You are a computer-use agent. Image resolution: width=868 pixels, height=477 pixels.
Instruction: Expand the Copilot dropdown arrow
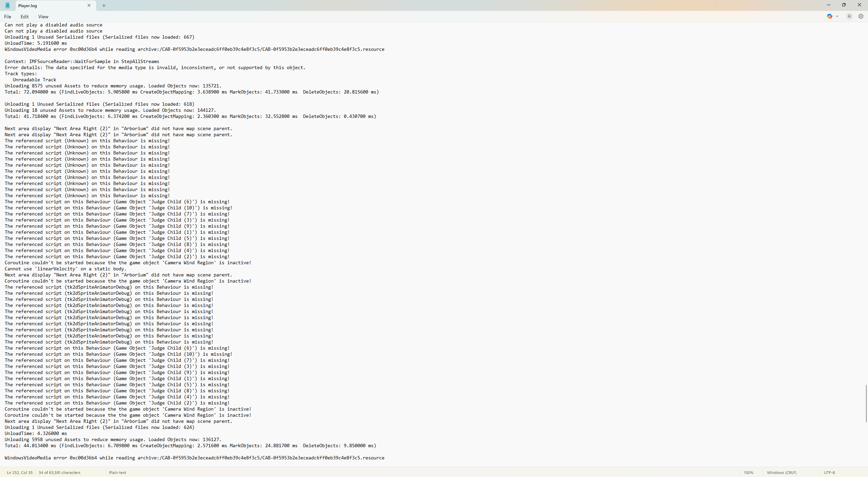tap(837, 16)
